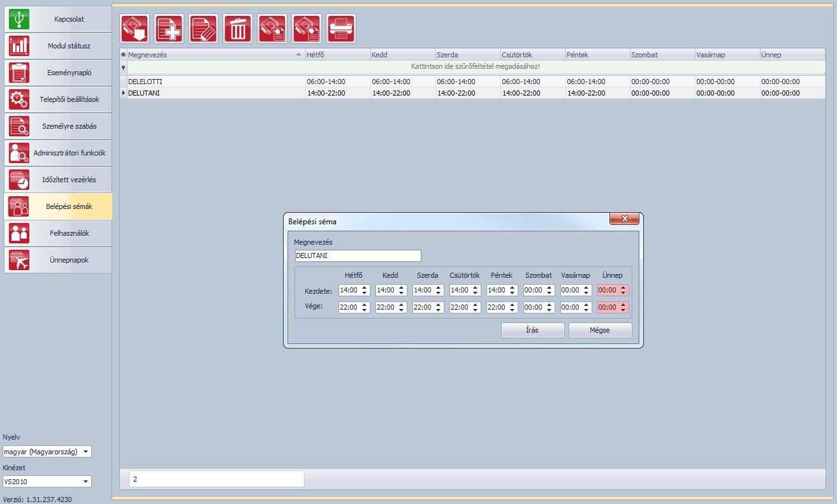The image size is (837, 504).
Task: Click the record count field showing 2
Action: pyautogui.click(x=217, y=479)
